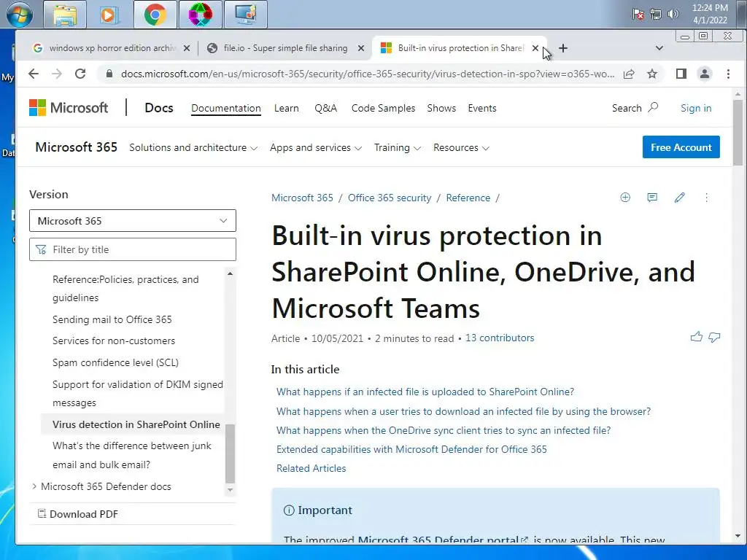Open Reference breadcrumb link
Image resolution: width=747 pixels, height=560 pixels.
click(x=468, y=198)
